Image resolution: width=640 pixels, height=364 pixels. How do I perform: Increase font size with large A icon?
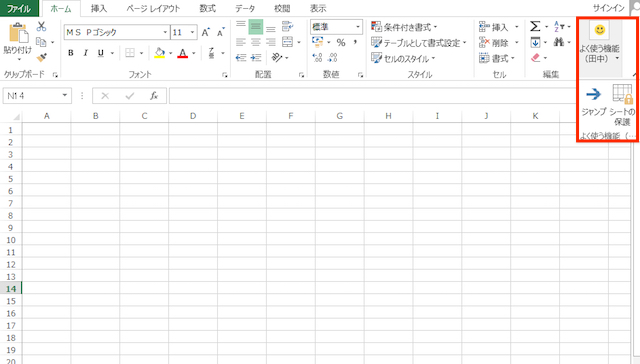click(x=205, y=32)
